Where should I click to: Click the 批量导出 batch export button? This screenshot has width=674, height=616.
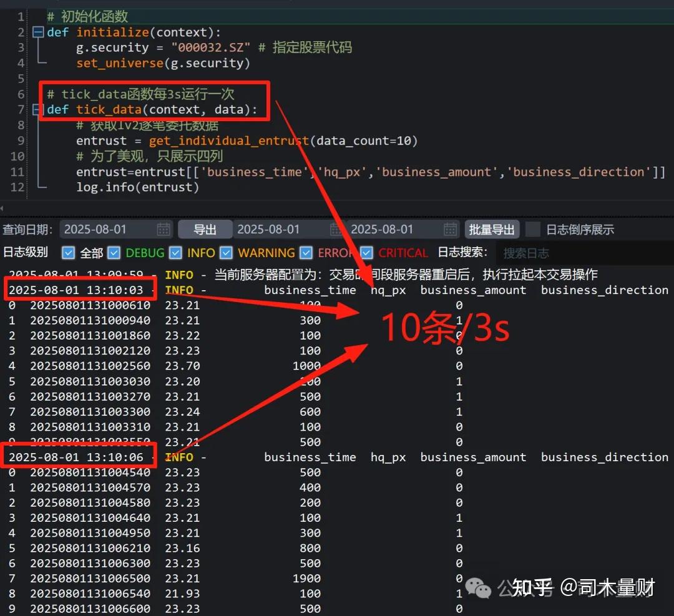point(492,229)
